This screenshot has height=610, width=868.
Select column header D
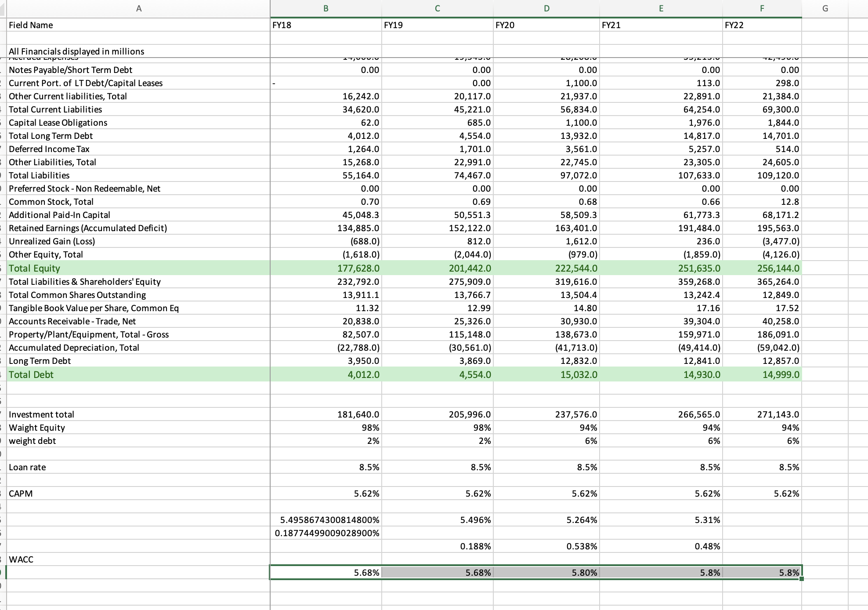click(x=546, y=8)
